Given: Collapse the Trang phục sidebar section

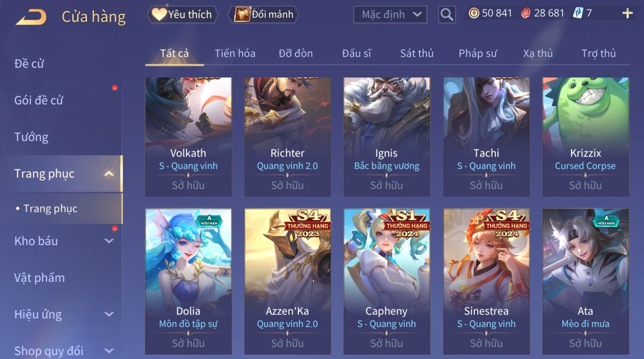Looking at the screenshot, I should [109, 174].
